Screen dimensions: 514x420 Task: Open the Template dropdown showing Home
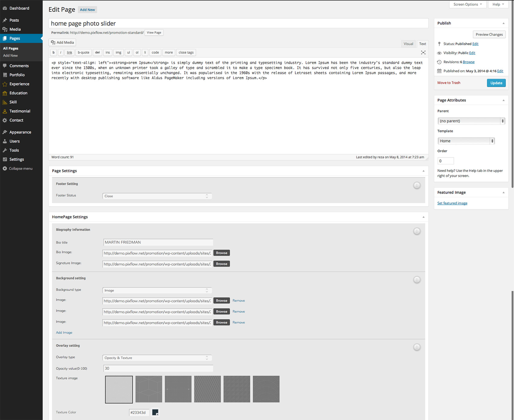click(466, 141)
